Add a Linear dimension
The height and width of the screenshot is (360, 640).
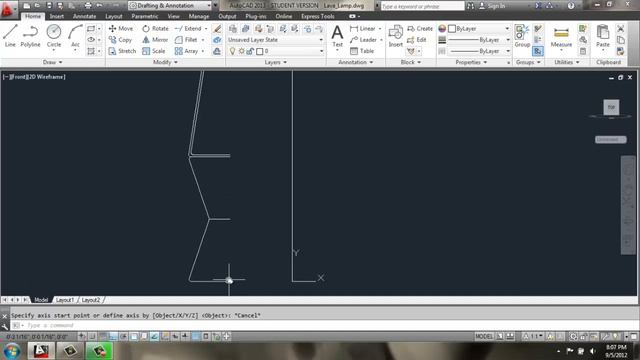pos(363,29)
